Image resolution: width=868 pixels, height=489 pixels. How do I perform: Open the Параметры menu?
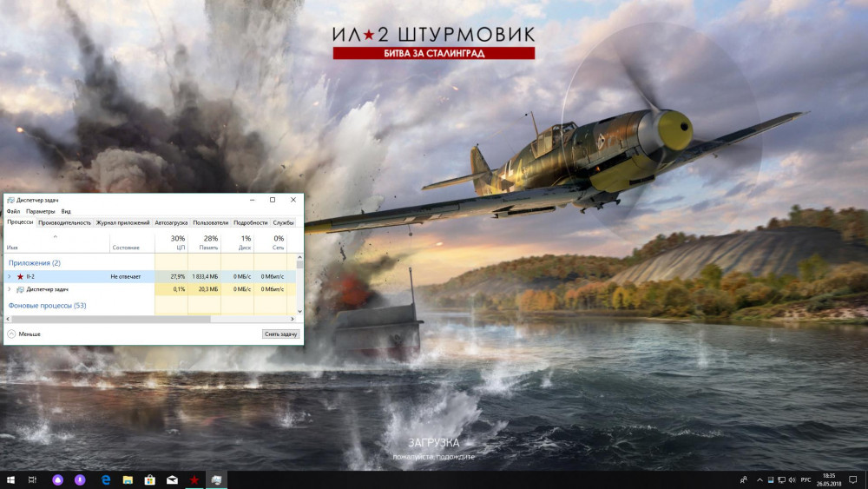point(41,212)
